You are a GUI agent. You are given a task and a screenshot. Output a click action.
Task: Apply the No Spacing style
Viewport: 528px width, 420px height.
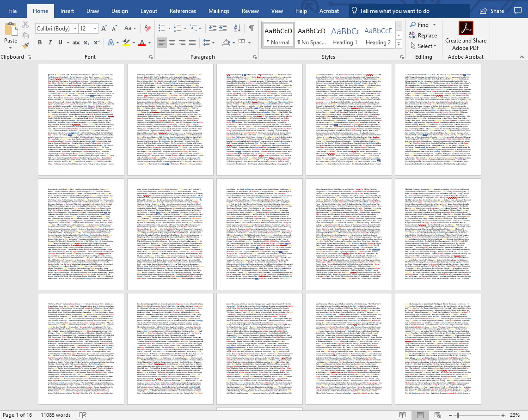312,35
